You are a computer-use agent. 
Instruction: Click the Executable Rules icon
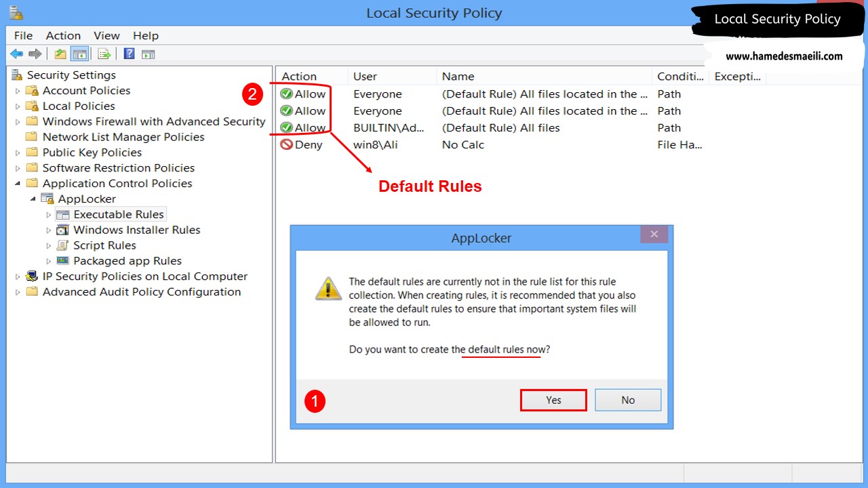(x=63, y=214)
